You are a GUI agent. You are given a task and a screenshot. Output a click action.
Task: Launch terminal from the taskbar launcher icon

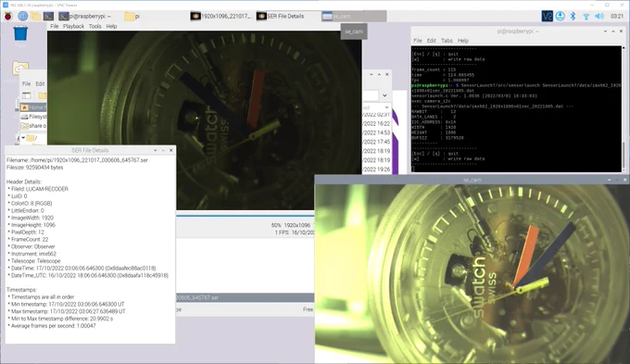click(x=48, y=16)
